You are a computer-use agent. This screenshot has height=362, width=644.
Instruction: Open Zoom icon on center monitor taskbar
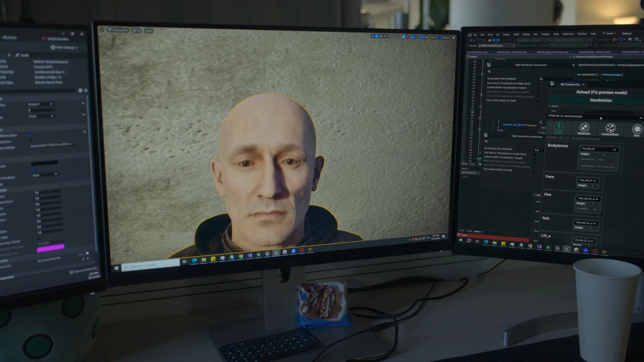click(x=293, y=251)
